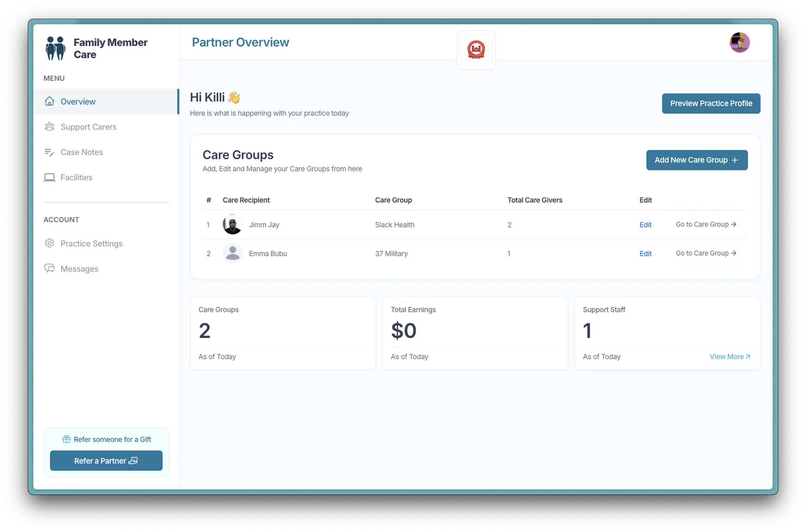Viewport: 806px width, 532px height.
Task: Go to Support Carers in the sidebar
Action: point(106,127)
